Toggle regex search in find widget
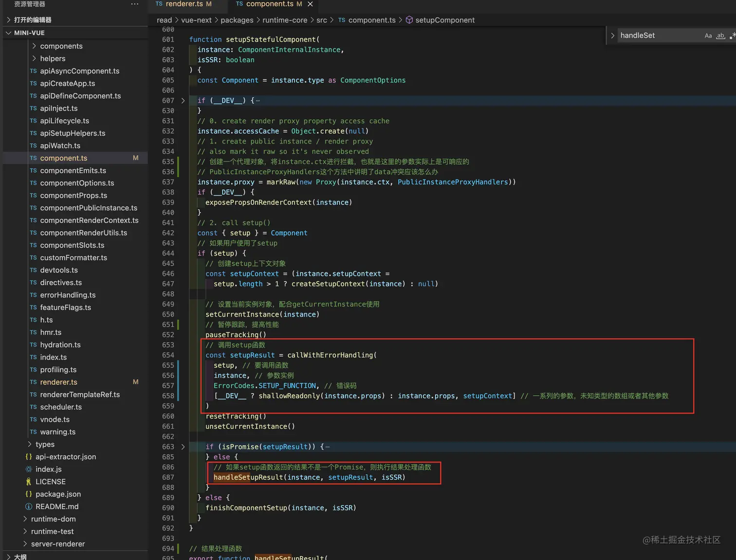The height and width of the screenshot is (560, 736). 732,36
